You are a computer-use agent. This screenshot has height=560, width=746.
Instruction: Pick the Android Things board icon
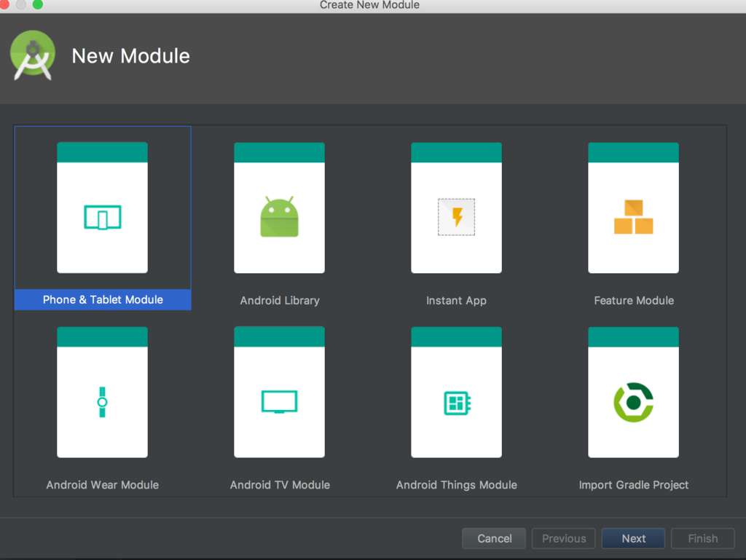[457, 403]
